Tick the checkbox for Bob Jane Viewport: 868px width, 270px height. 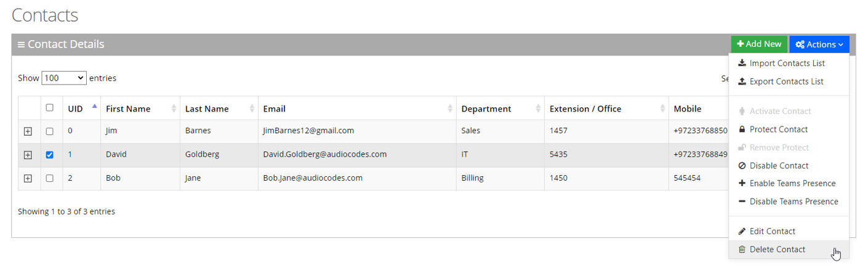click(x=50, y=178)
